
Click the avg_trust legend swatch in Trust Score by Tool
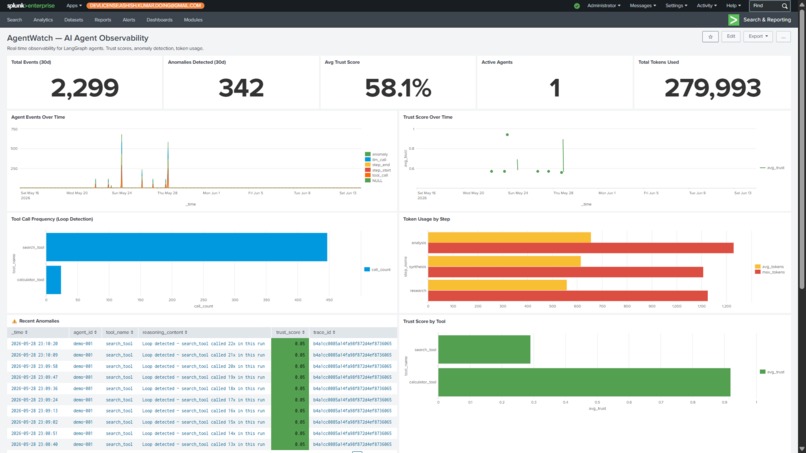(x=762, y=371)
